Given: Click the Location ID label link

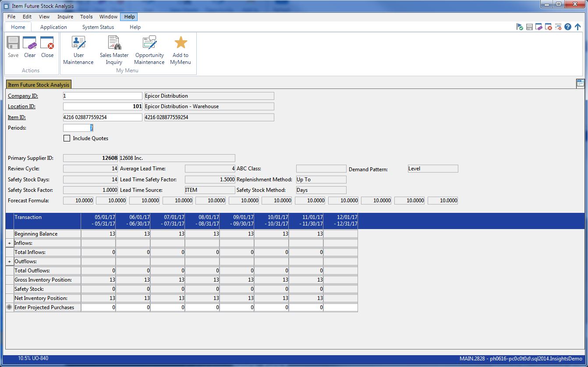Looking at the screenshot, I should tap(21, 106).
